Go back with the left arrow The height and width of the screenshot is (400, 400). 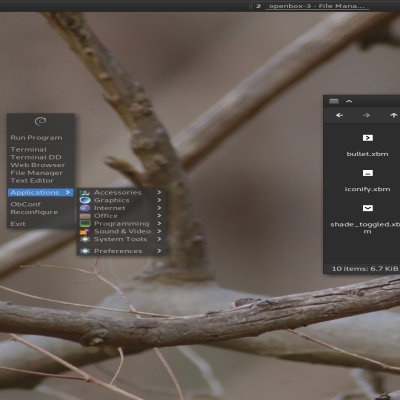pyautogui.click(x=339, y=115)
